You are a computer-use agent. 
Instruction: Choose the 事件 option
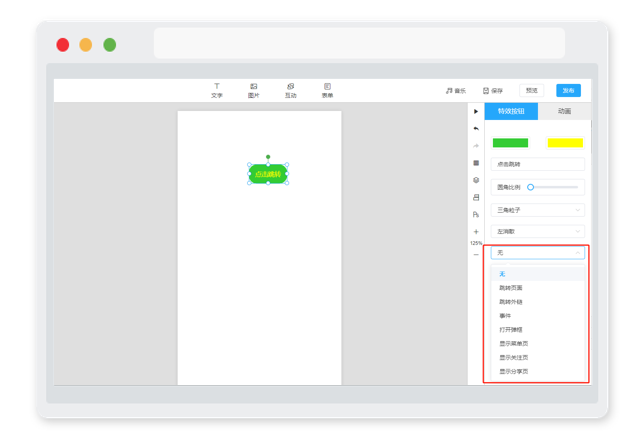point(538,316)
